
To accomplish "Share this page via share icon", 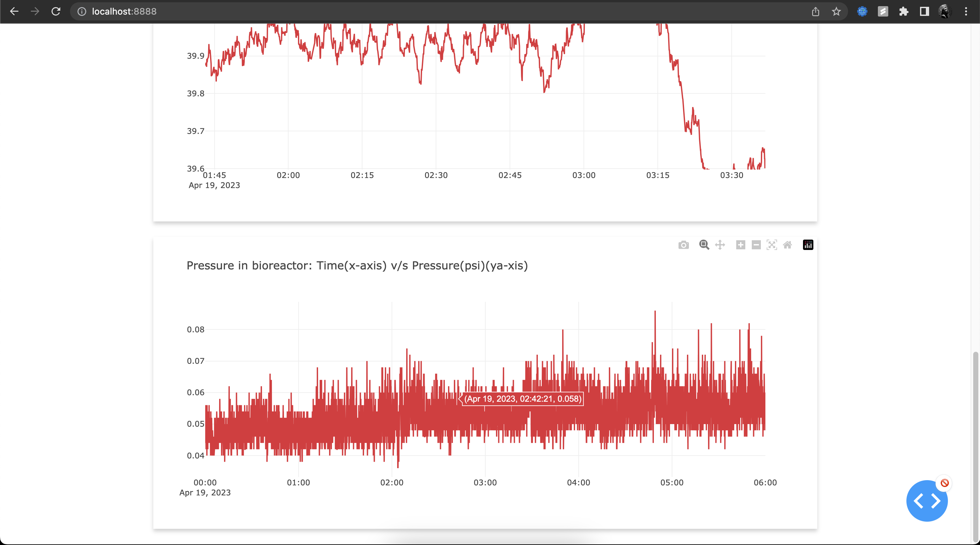I will coord(815,11).
